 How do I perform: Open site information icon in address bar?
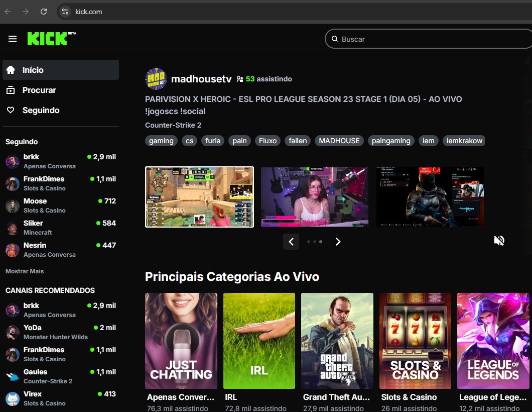[65, 12]
